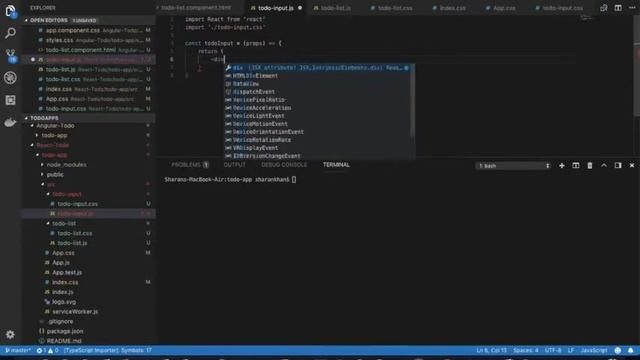
Task: Open the Debug Console panel tab
Action: click(x=284, y=165)
